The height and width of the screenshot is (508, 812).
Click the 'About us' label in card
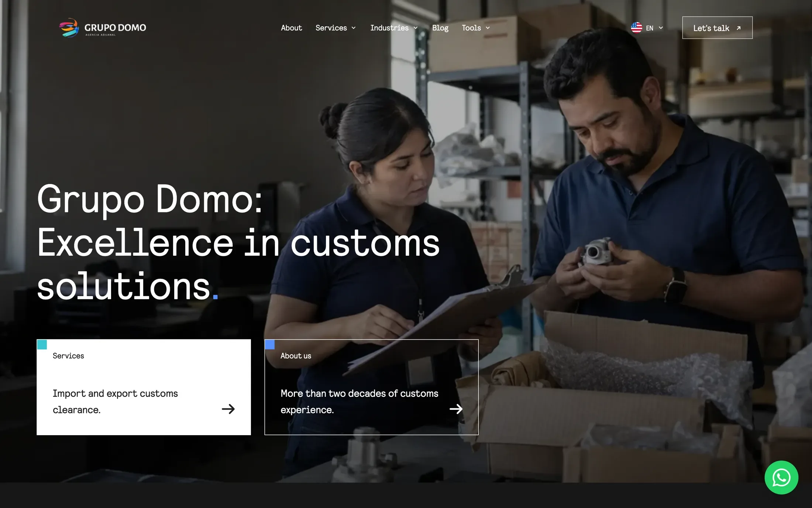pos(296,356)
